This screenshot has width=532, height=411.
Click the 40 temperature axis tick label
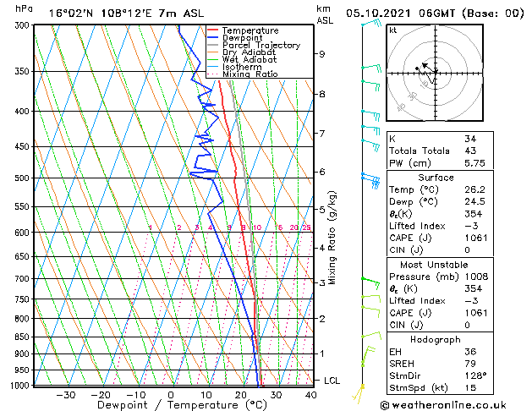(310, 395)
